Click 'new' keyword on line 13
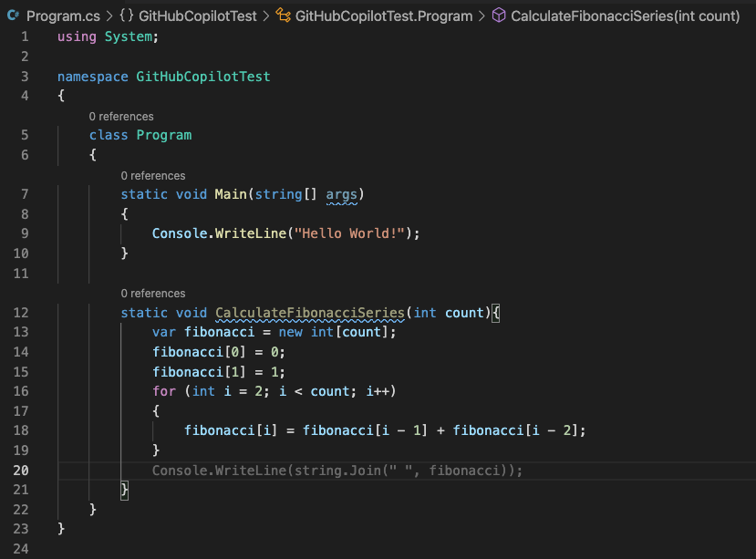Viewport: 756px width, 559px height. click(290, 332)
